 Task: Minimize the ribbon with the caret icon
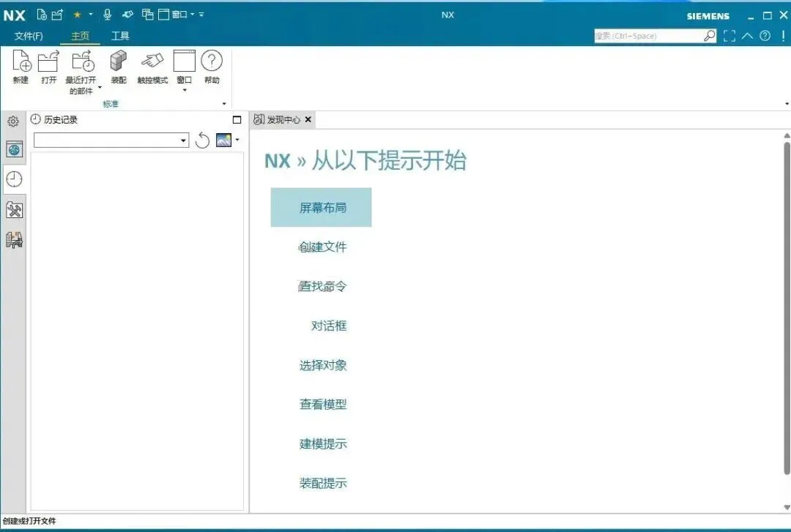point(747,36)
